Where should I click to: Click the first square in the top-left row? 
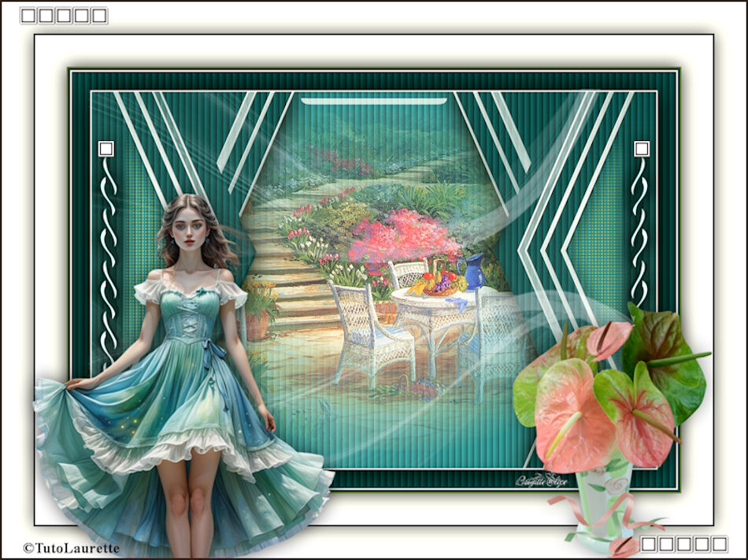[x=28, y=16]
